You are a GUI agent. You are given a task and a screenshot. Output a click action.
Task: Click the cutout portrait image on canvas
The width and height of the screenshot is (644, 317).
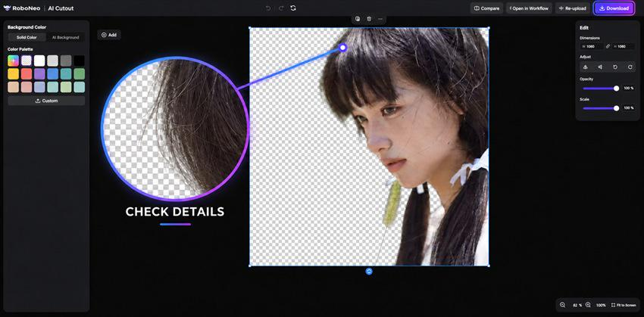click(x=369, y=147)
